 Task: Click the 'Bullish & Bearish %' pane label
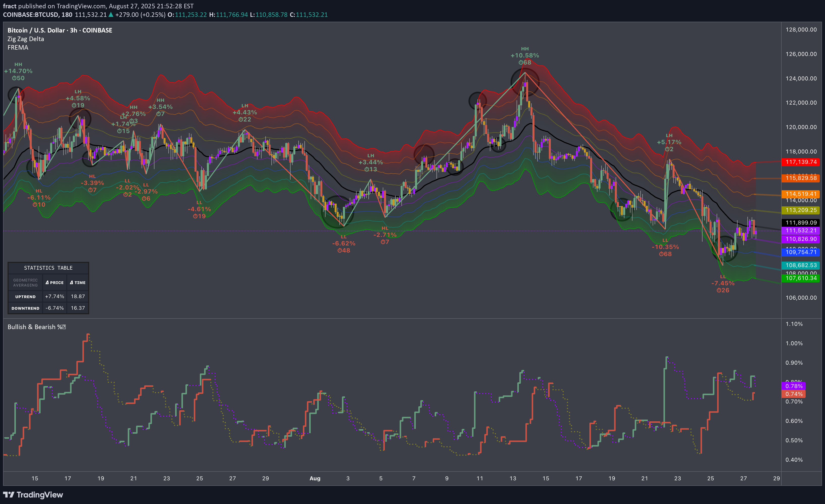[37, 327]
